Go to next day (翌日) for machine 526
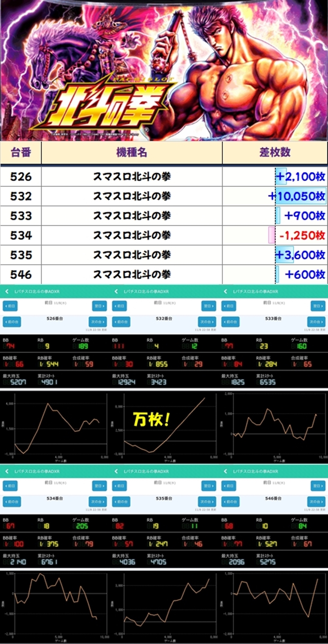 99,306
